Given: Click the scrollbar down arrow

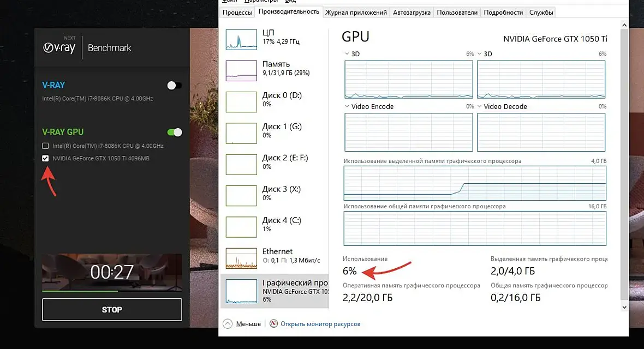Looking at the screenshot, I should click(x=624, y=307).
